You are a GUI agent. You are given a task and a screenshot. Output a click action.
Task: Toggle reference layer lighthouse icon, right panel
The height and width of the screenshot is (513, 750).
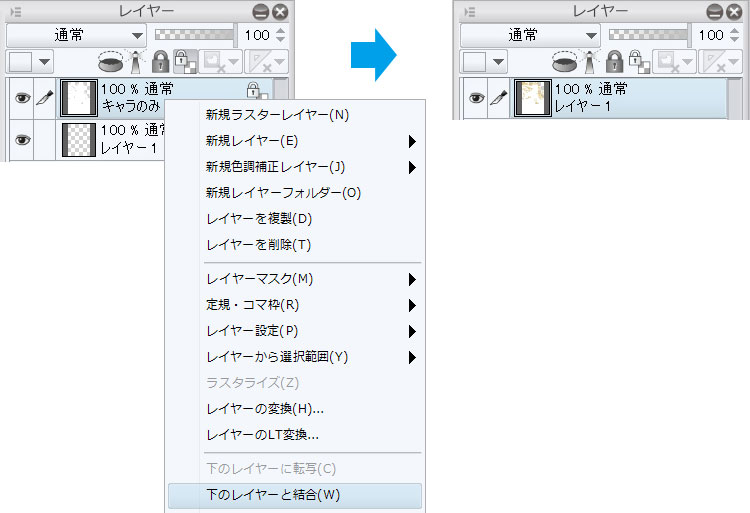click(591, 62)
